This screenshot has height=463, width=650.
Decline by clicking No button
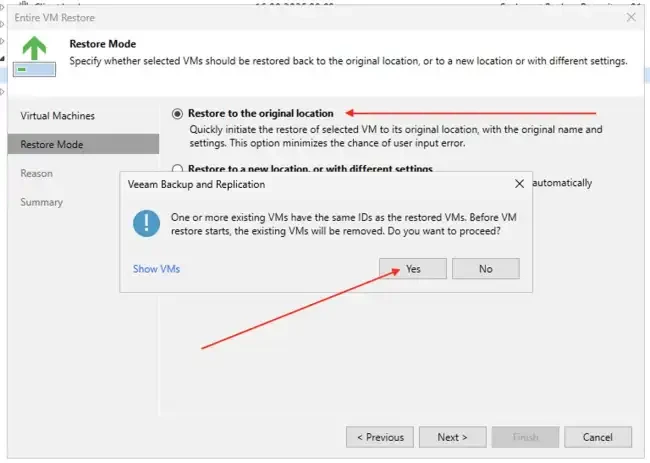[x=486, y=269]
